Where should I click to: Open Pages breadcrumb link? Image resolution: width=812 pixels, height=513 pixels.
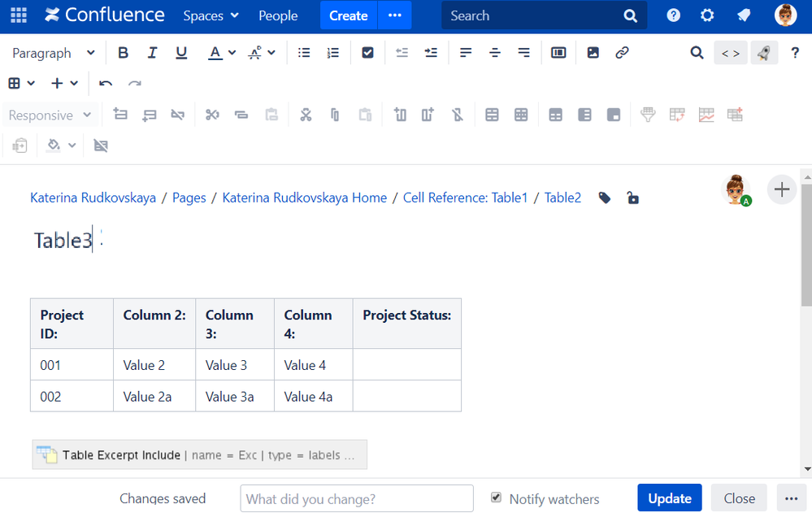click(189, 198)
